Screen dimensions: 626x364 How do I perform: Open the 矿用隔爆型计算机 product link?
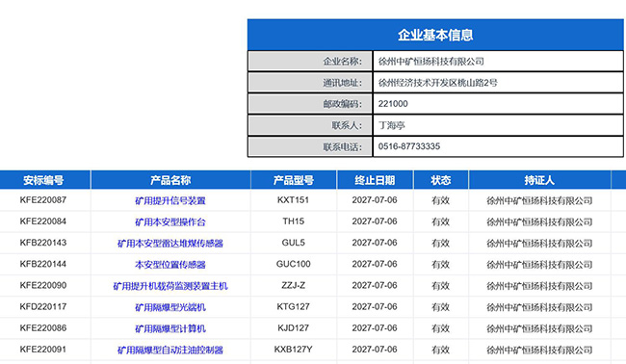pos(170,328)
